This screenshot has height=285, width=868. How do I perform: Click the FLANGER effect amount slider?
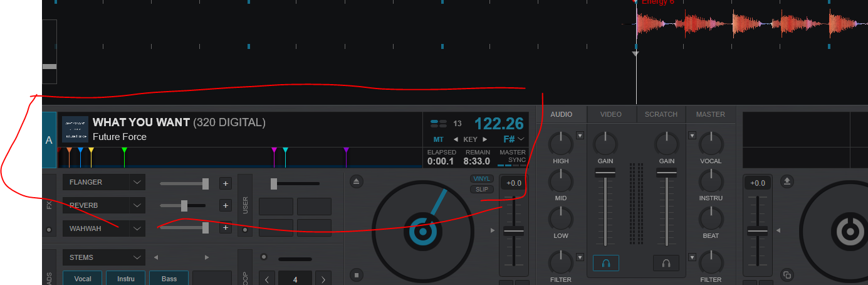pos(184,183)
